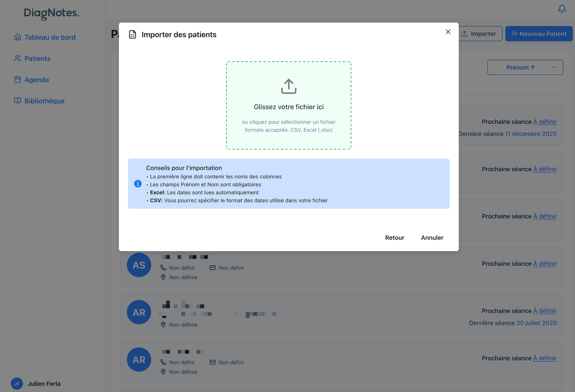Screen dimensions: 575x392
Task: Click the Tableau de bord home icon
Action: [x=17, y=37]
